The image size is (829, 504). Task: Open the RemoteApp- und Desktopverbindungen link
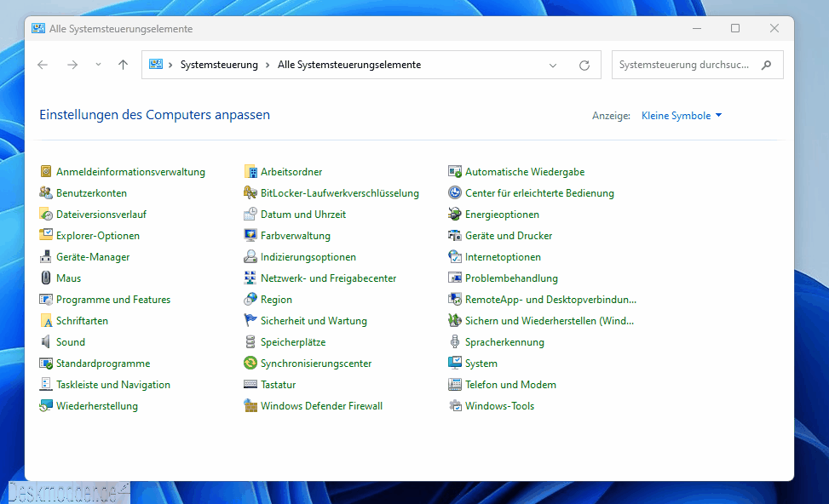click(550, 299)
